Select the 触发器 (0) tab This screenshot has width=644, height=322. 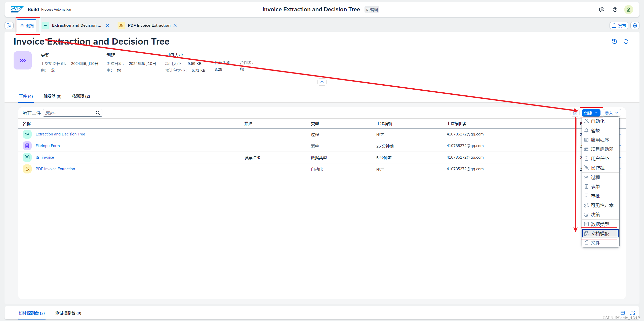tap(52, 96)
